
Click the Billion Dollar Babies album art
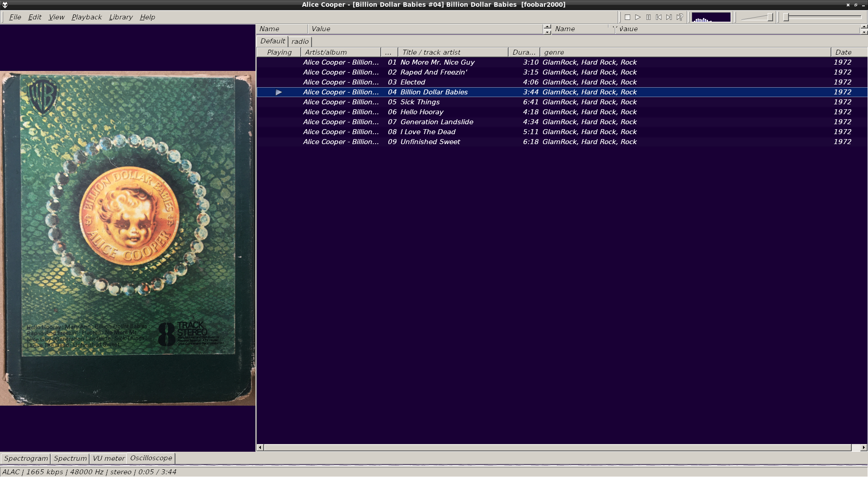(127, 238)
